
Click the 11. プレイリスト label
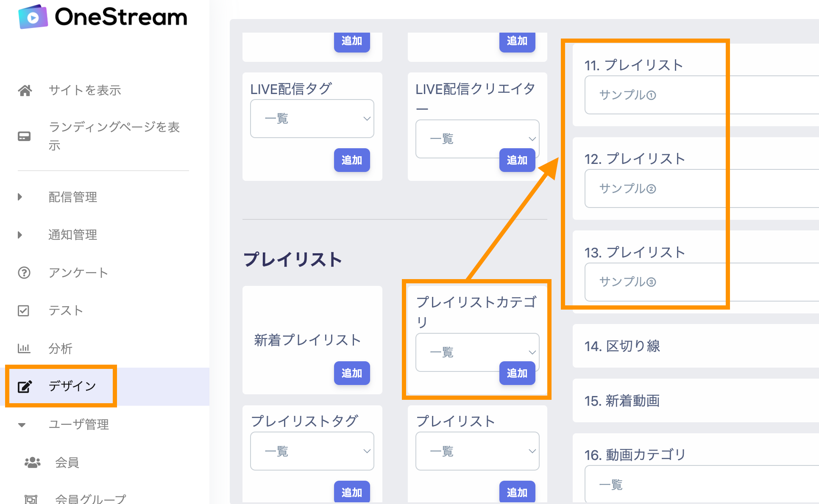[634, 65]
